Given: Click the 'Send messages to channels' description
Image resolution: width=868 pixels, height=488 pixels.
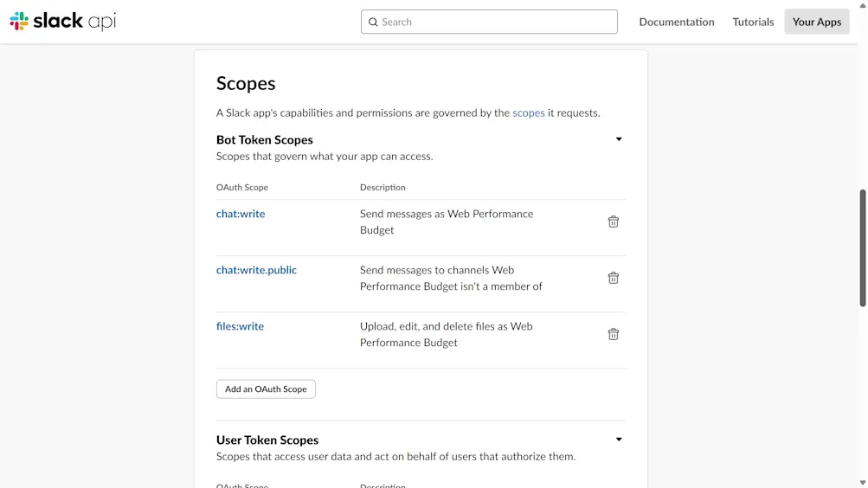Looking at the screenshot, I should pos(451,279).
